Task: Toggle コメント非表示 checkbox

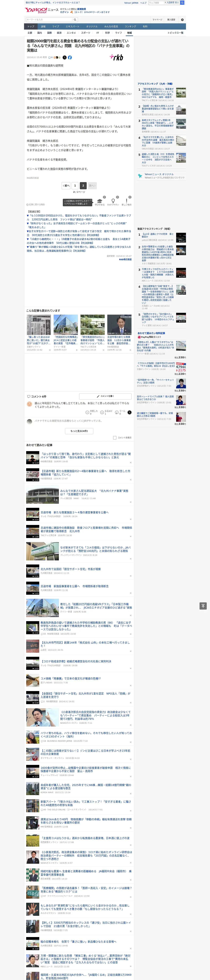Action: coord(115,438)
